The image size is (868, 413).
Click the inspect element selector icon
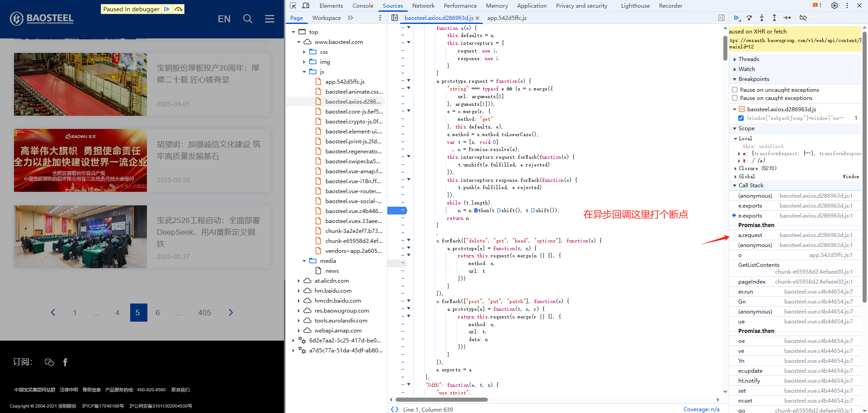[293, 5]
